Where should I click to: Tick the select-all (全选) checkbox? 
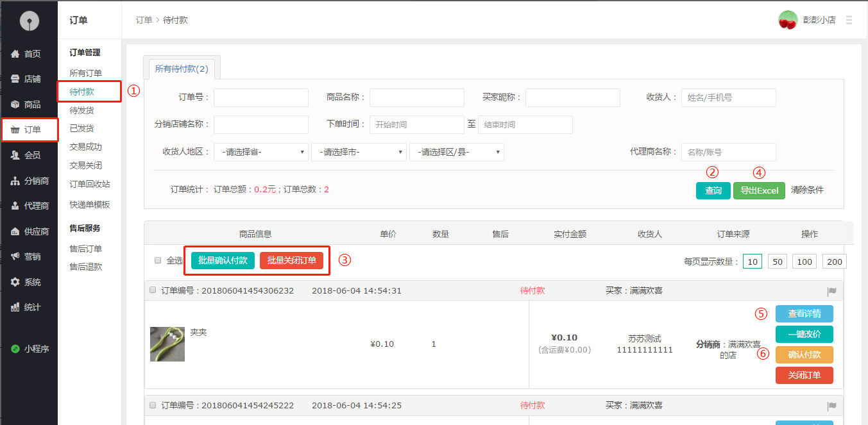[x=158, y=260]
